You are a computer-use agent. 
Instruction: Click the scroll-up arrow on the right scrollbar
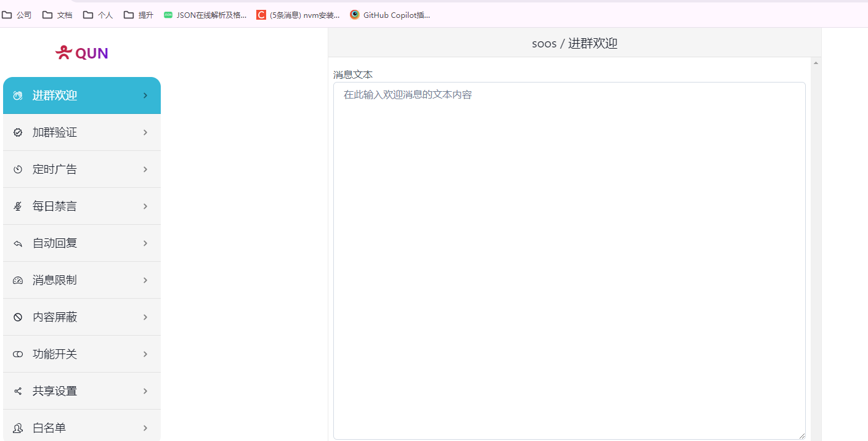(816, 62)
